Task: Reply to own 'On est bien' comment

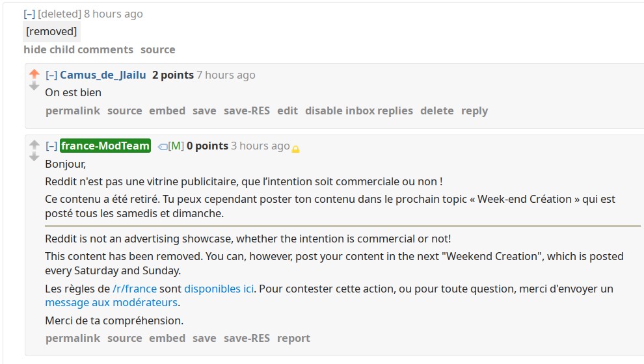Action: [474, 111]
